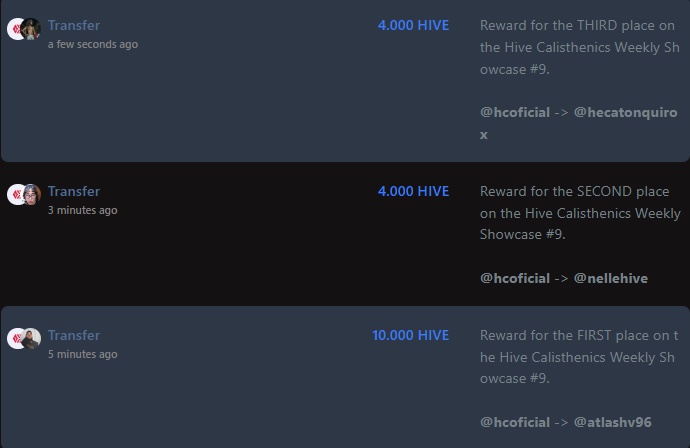
Task: Click the hcoficial logo avatar in the atlashv96 transfer
Action: 15,338
